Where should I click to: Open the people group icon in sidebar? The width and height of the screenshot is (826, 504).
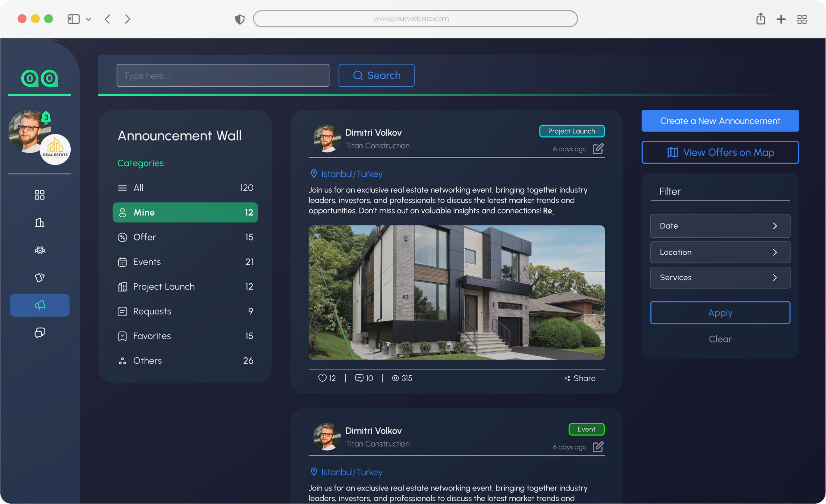[x=40, y=250]
